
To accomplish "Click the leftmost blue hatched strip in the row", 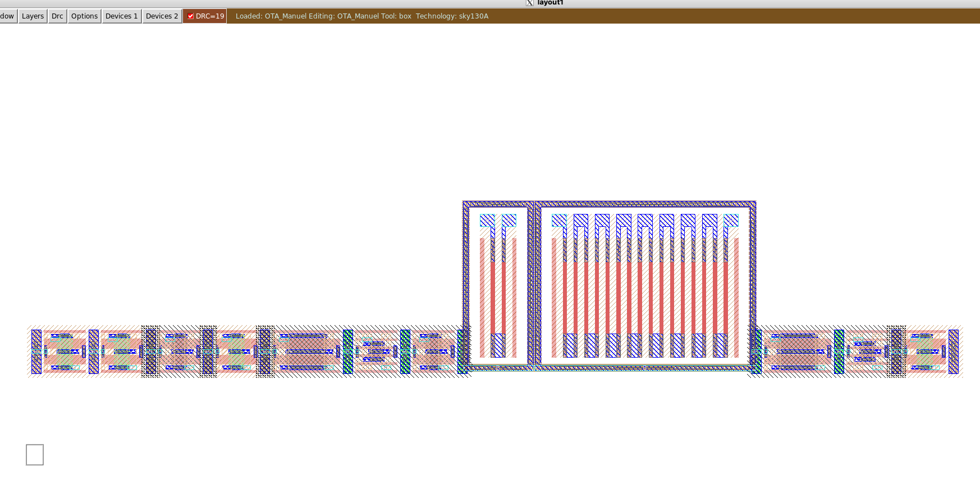I will click(36, 352).
